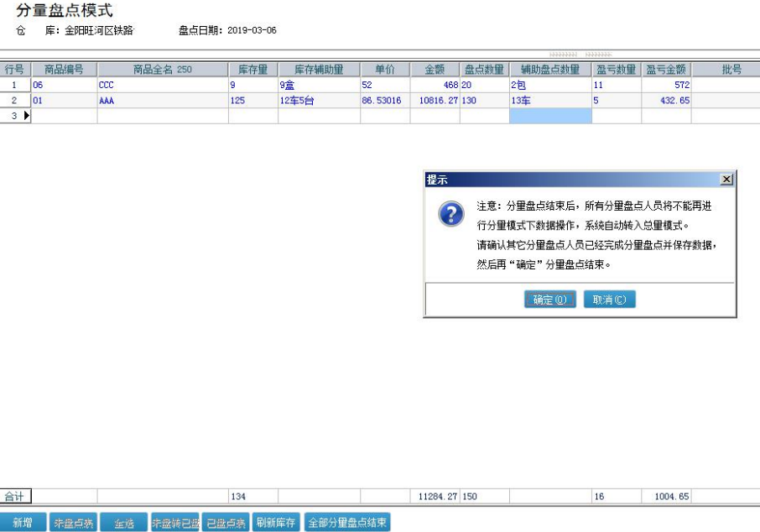Cancel the prompt via 取消(C)
This screenshot has width=760, height=532.
tap(610, 300)
